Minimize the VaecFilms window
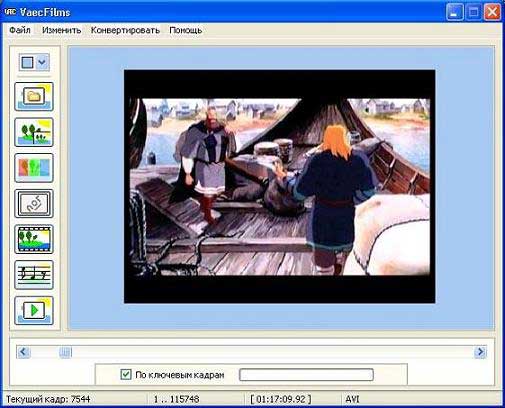This screenshot has width=505, height=408. (x=454, y=12)
